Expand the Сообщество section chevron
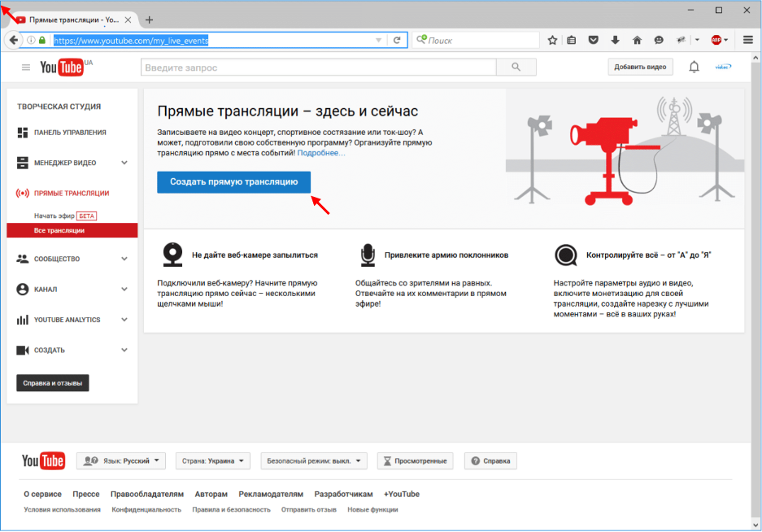The height and width of the screenshot is (532, 762). coord(124,259)
